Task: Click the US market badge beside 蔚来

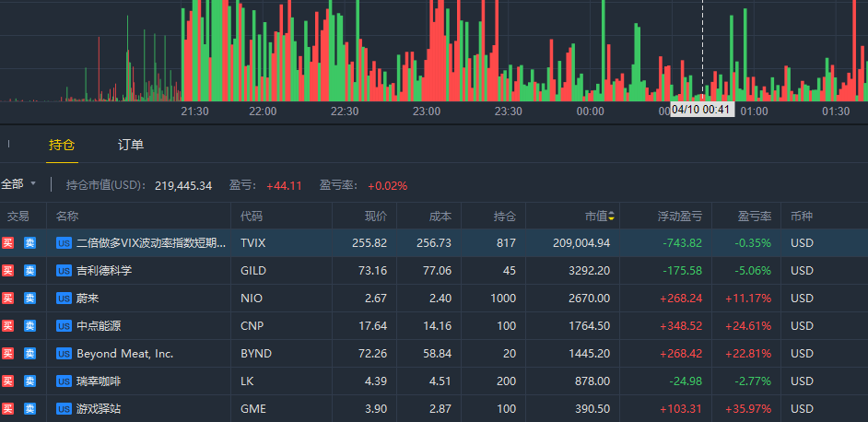Action: [x=65, y=299]
